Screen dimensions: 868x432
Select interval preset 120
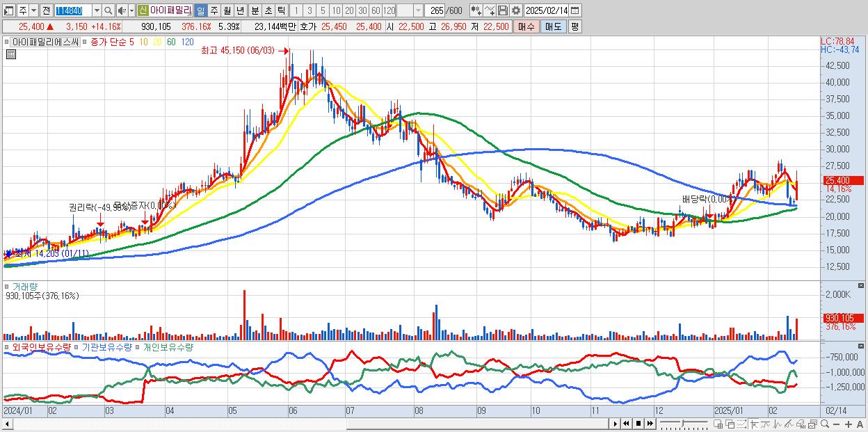pyautogui.click(x=389, y=10)
